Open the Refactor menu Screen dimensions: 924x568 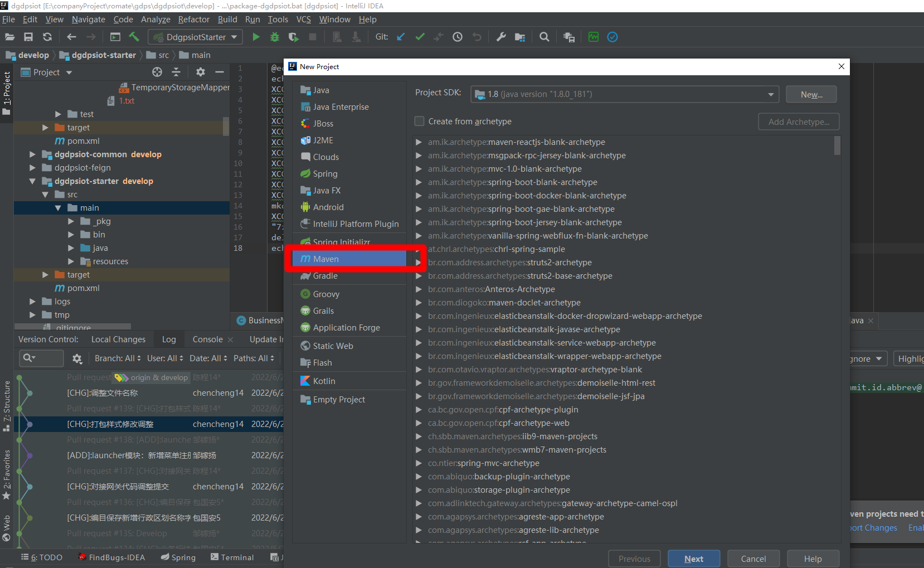(x=194, y=20)
